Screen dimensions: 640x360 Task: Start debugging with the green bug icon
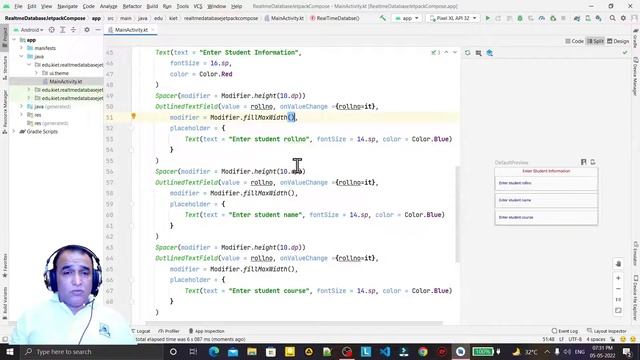click(x=520, y=18)
